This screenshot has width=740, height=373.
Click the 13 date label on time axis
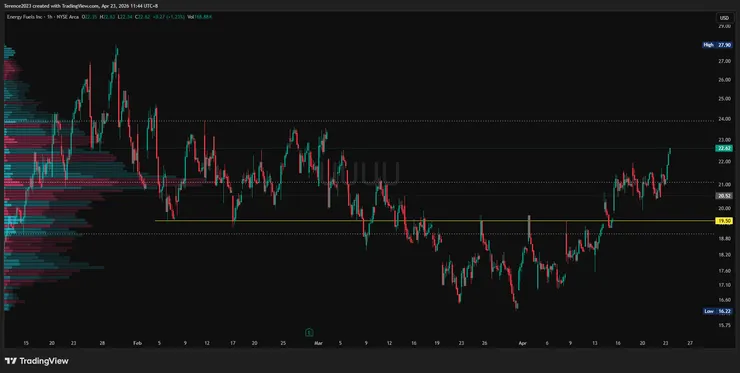pos(595,343)
